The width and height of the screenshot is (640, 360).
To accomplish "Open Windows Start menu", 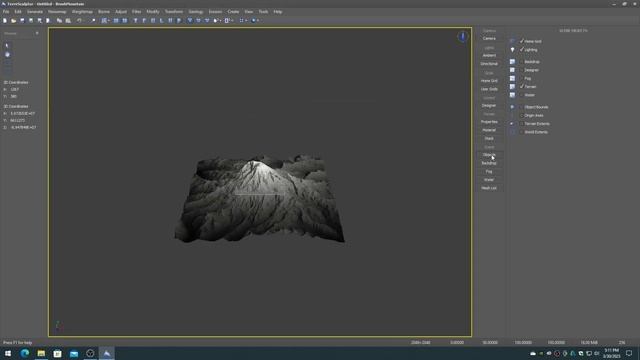I will [x=8, y=353].
